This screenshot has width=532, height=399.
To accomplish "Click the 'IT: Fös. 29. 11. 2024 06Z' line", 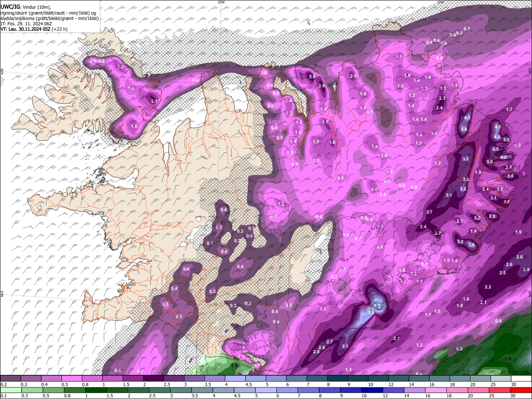I will tap(26, 24).
